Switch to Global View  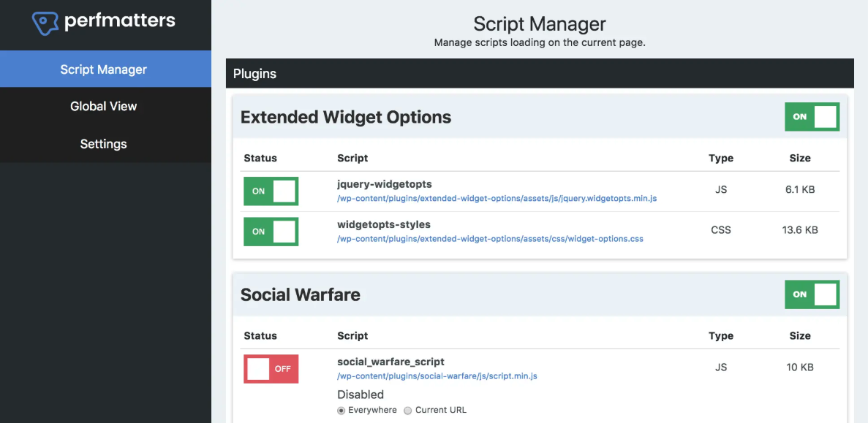[104, 106]
